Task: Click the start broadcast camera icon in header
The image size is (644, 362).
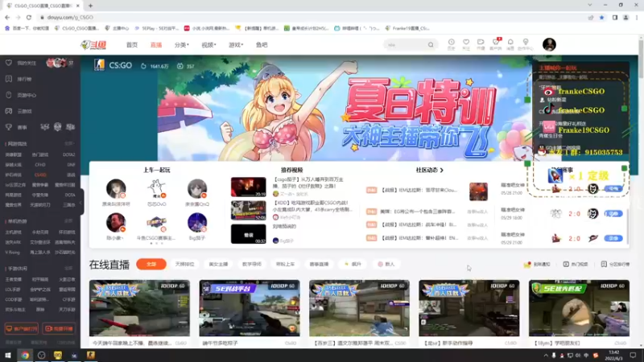Action: 481,44
